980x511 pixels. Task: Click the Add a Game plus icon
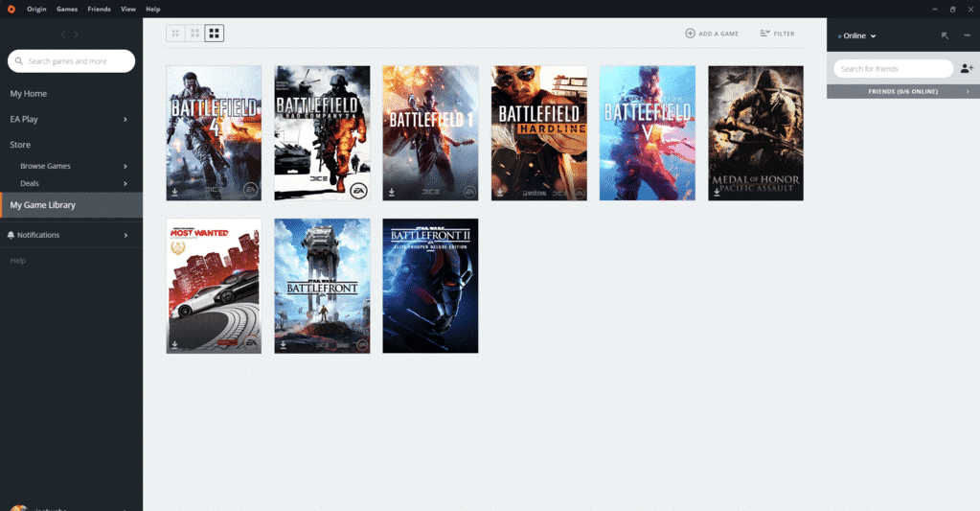click(x=690, y=34)
